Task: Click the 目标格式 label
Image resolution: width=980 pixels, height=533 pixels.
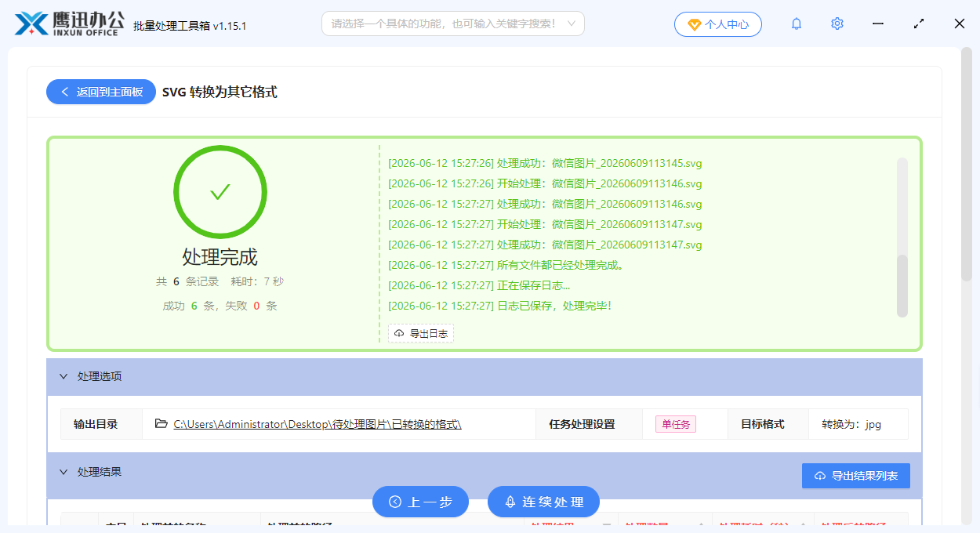Action: click(762, 424)
